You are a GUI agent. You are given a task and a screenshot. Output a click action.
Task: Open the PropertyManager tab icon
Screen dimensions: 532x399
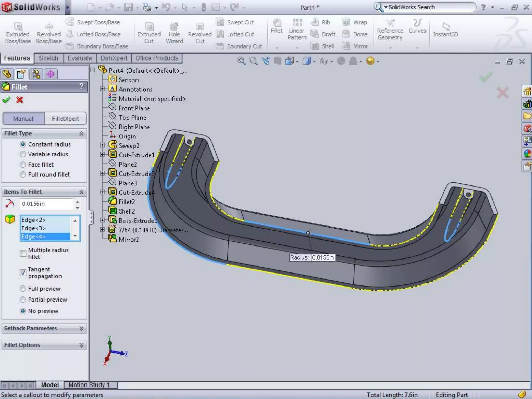pos(21,74)
